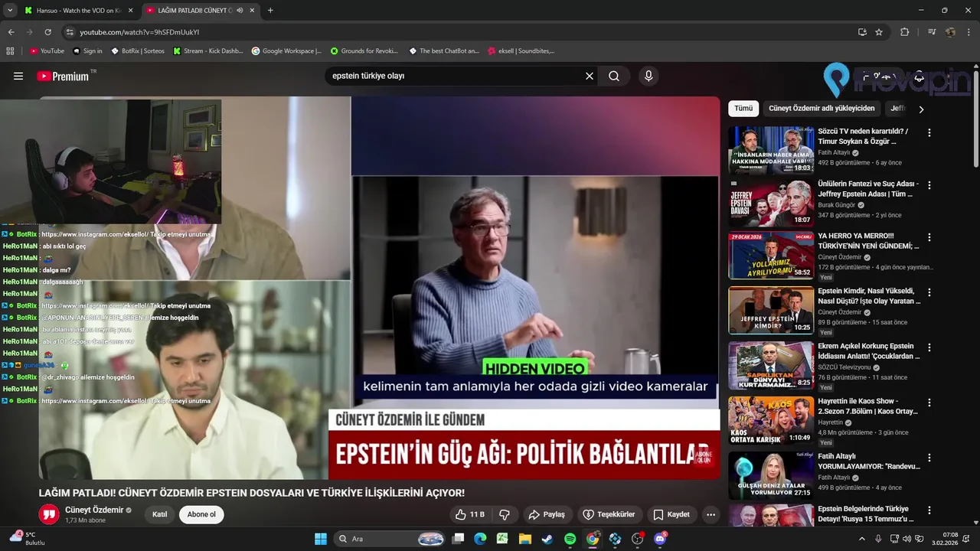Save video with Kaydet button
This screenshot has width=980, height=551.
(671, 514)
